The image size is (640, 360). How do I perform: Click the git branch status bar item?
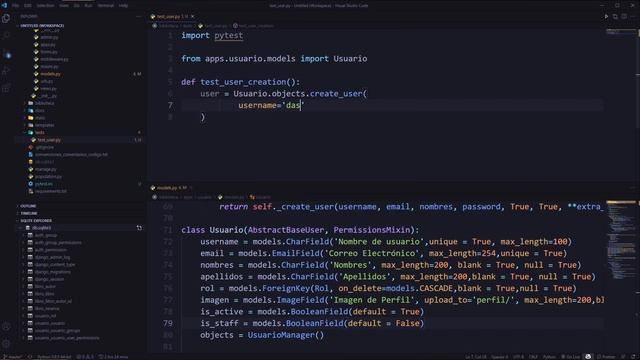tap(12, 357)
